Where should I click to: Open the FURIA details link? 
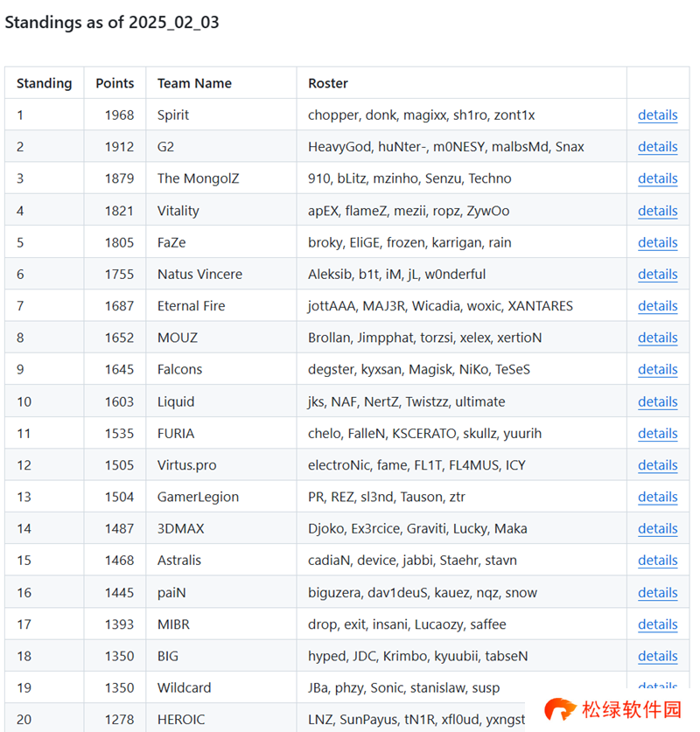pyautogui.click(x=657, y=433)
